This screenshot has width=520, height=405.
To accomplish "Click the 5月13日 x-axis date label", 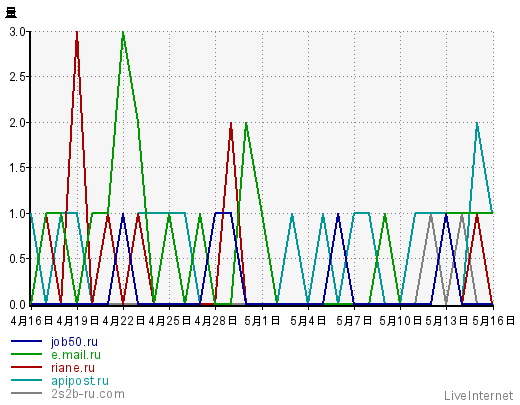I will pyautogui.click(x=447, y=321).
